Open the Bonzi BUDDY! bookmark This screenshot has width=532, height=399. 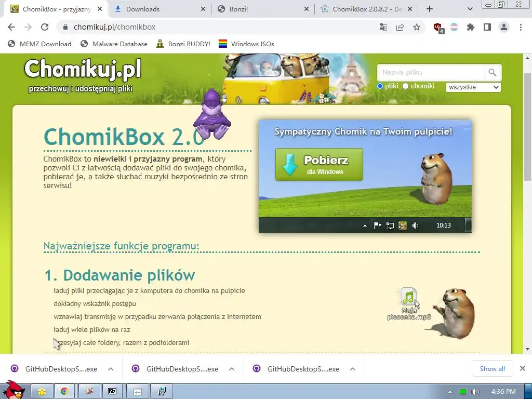pos(183,44)
